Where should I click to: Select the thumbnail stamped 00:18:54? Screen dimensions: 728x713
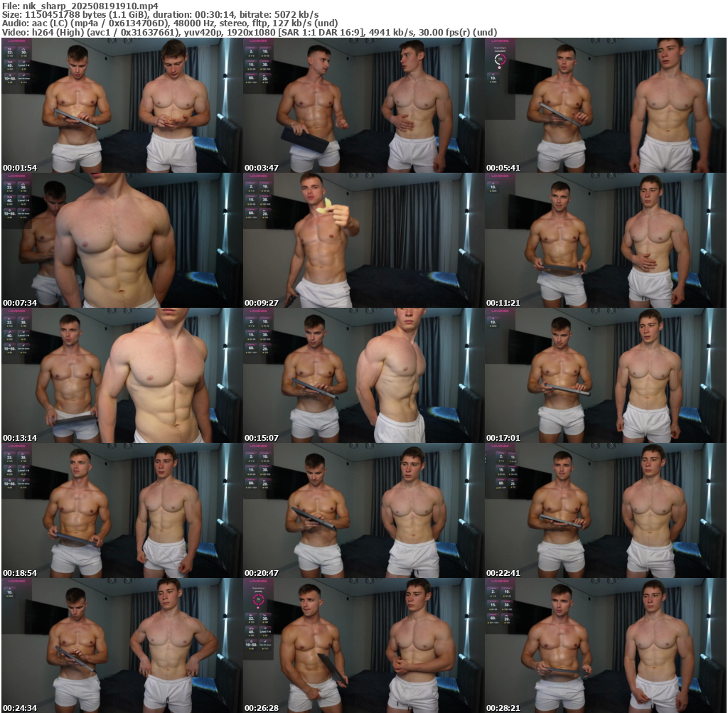[122, 510]
